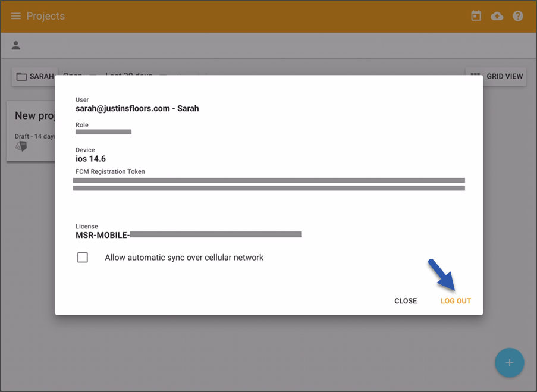
Task: Open the New project draft card
Action: [x=31, y=131]
